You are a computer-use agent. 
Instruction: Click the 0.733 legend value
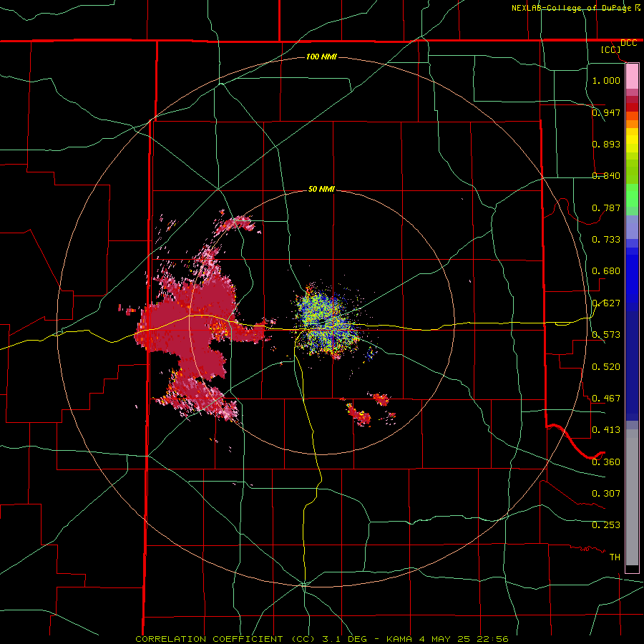tap(606, 240)
